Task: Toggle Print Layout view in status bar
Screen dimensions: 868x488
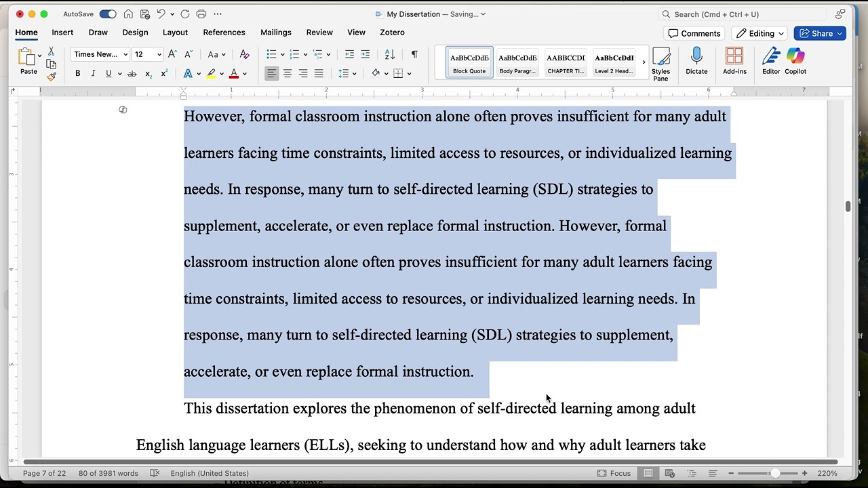Action: (x=648, y=473)
